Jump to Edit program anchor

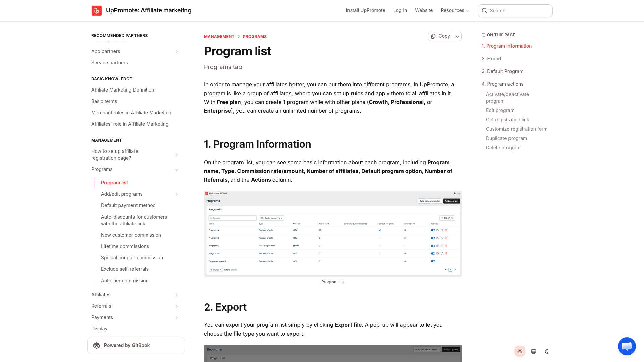coord(500,110)
